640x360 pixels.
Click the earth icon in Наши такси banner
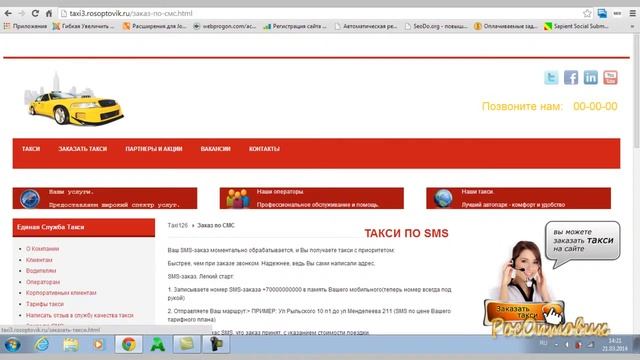443,199
